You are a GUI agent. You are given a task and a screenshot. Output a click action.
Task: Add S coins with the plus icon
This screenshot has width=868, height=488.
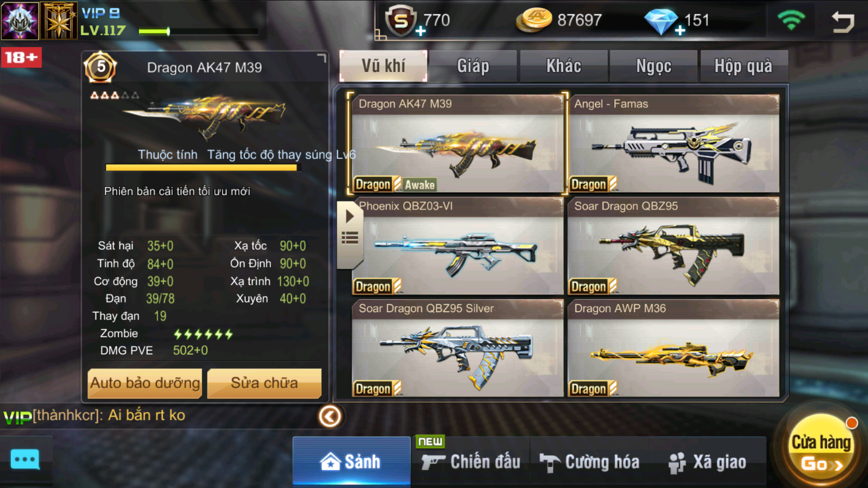click(x=420, y=31)
